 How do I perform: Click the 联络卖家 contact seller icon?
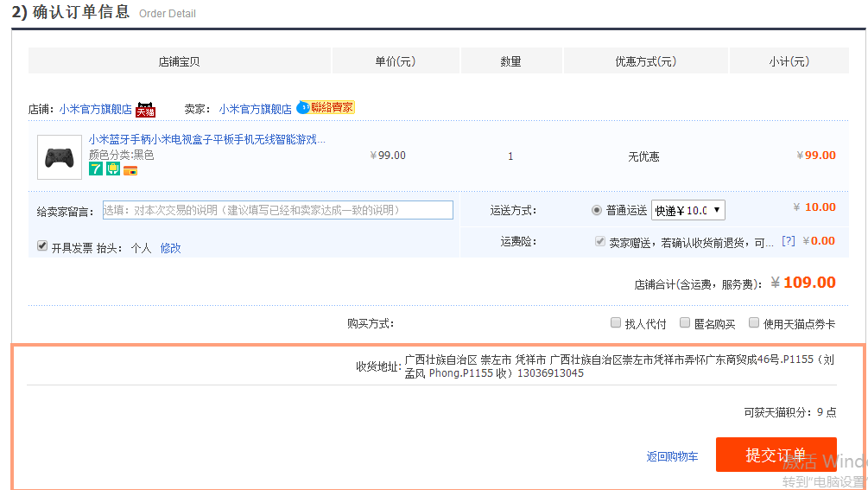point(326,107)
